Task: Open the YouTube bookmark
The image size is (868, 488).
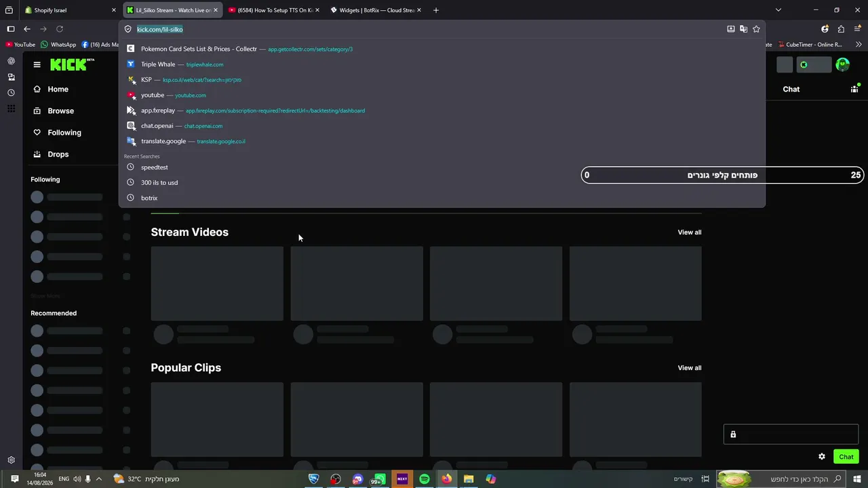Action: (20, 45)
